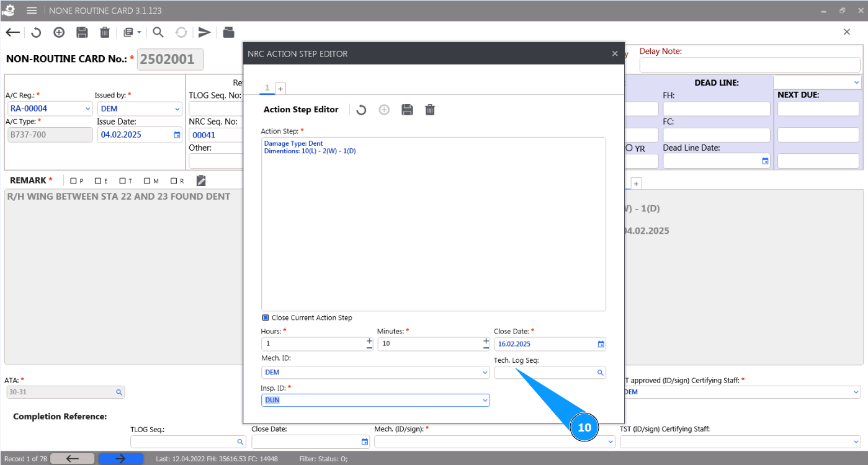Click the Delay Note input field
This screenshot has width=868, height=465.
pos(750,65)
